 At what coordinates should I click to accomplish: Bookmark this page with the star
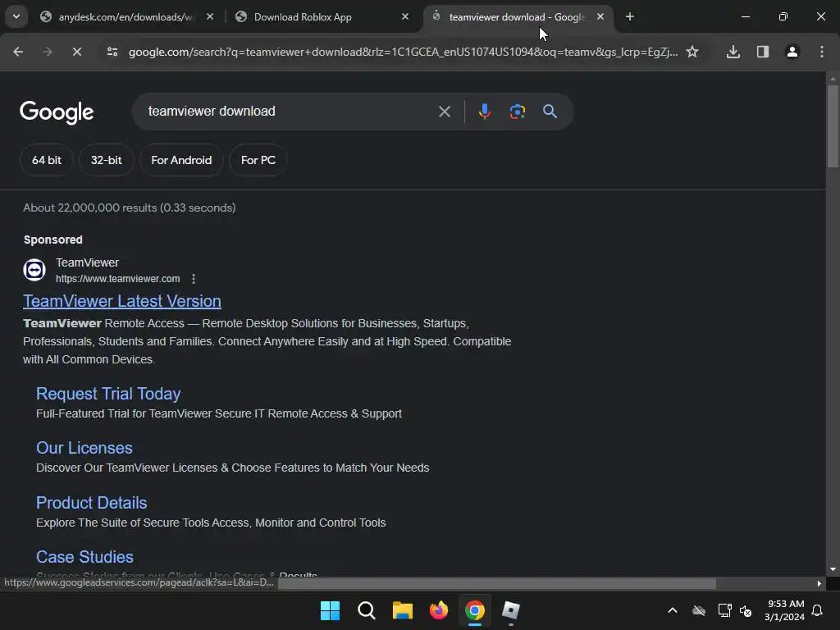point(692,52)
